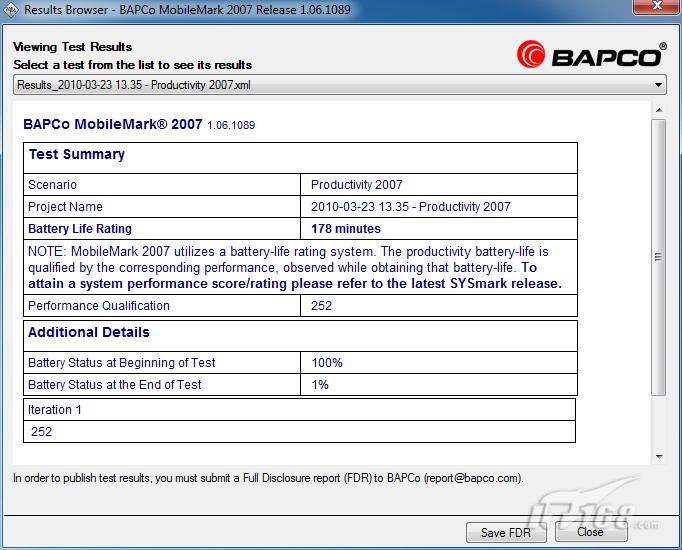Select the '178 minutes' battery life value

click(x=346, y=229)
